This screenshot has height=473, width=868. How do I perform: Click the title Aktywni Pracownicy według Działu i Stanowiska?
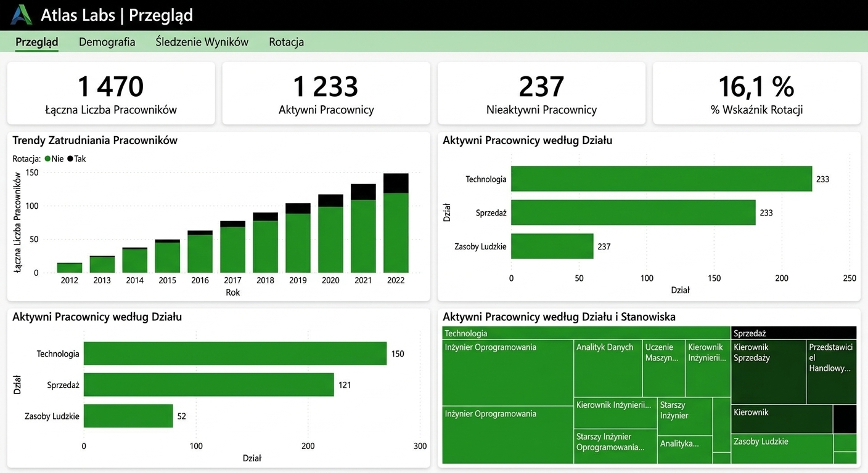559,317
